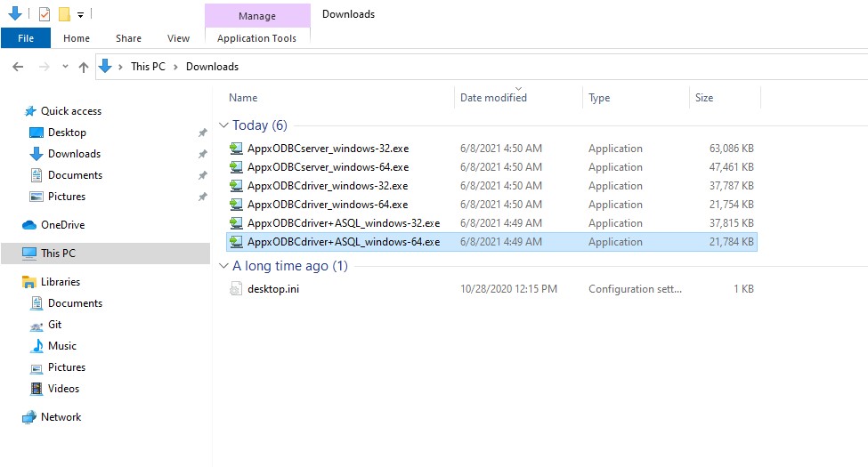Open Documents under Libraries
The width and height of the screenshot is (868, 467).
(75, 303)
